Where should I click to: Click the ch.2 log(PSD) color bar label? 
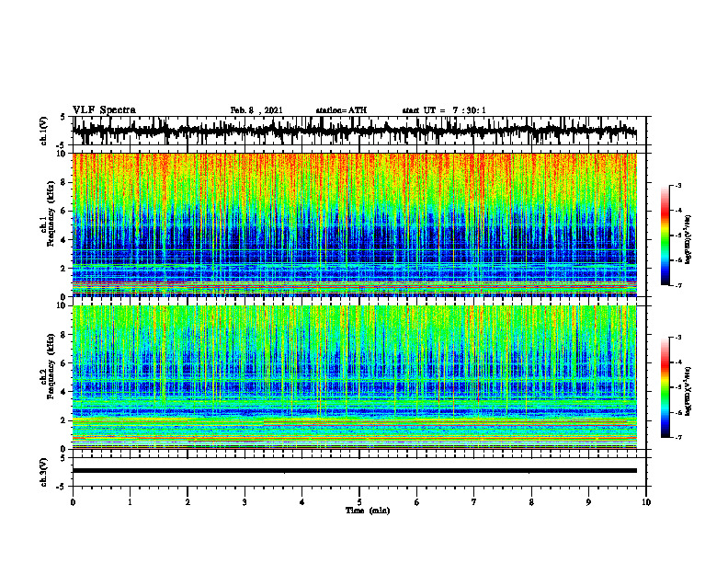pos(688,390)
